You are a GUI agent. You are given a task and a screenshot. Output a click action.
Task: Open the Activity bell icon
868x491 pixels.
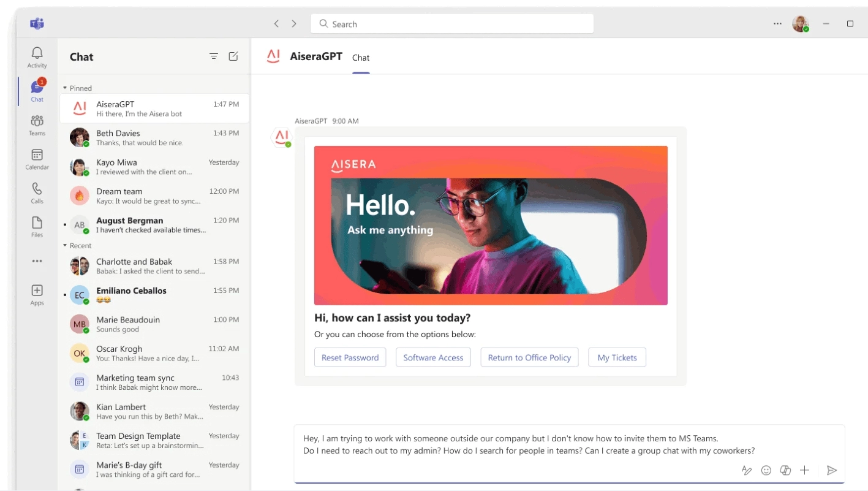click(x=37, y=57)
